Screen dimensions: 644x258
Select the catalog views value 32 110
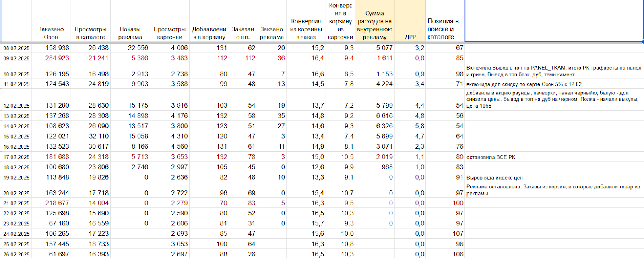pyautogui.click(x=98, y=136)
